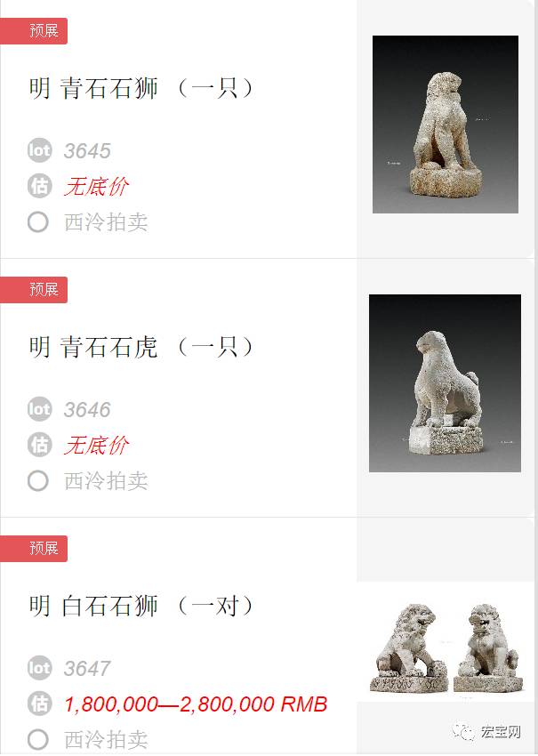538x756 pixels.
Task: Open the 明 青石石狮 (一只) title
Action: (x=141, y=89)
